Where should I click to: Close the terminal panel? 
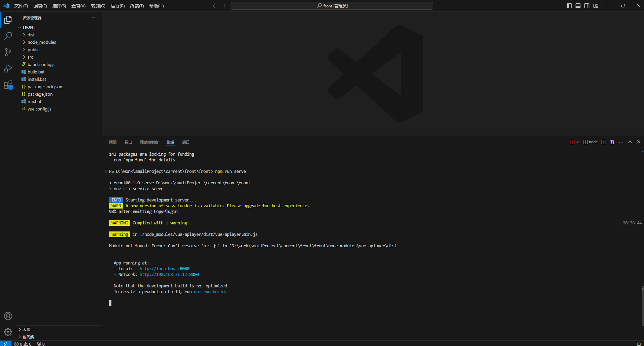pos(639,142)
